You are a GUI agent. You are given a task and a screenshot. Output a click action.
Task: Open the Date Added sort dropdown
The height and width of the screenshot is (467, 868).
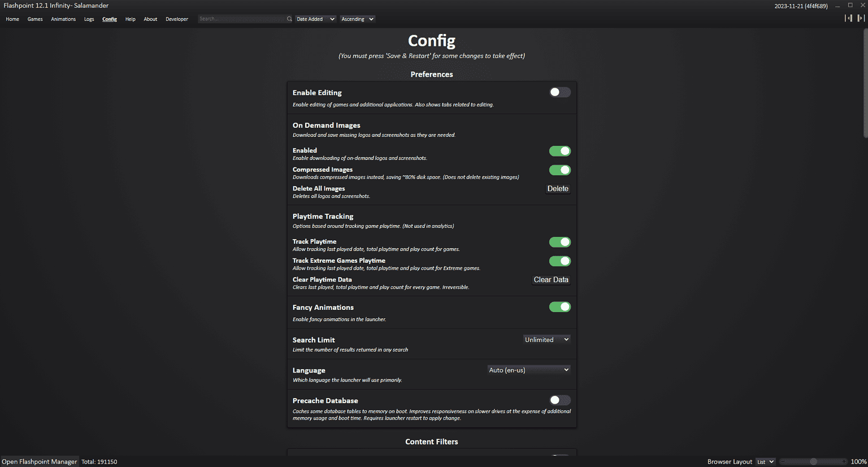pyautogui.click(x=315, y=19)
